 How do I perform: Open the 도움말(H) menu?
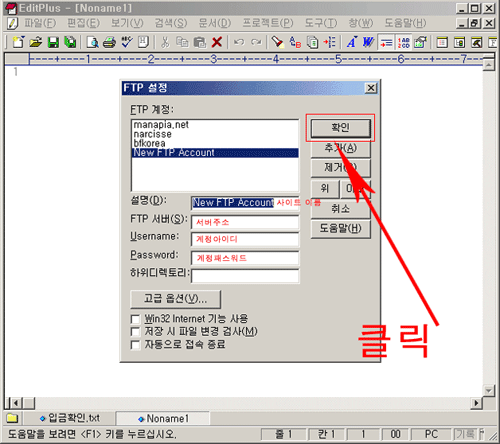click(x=405, y=23)
